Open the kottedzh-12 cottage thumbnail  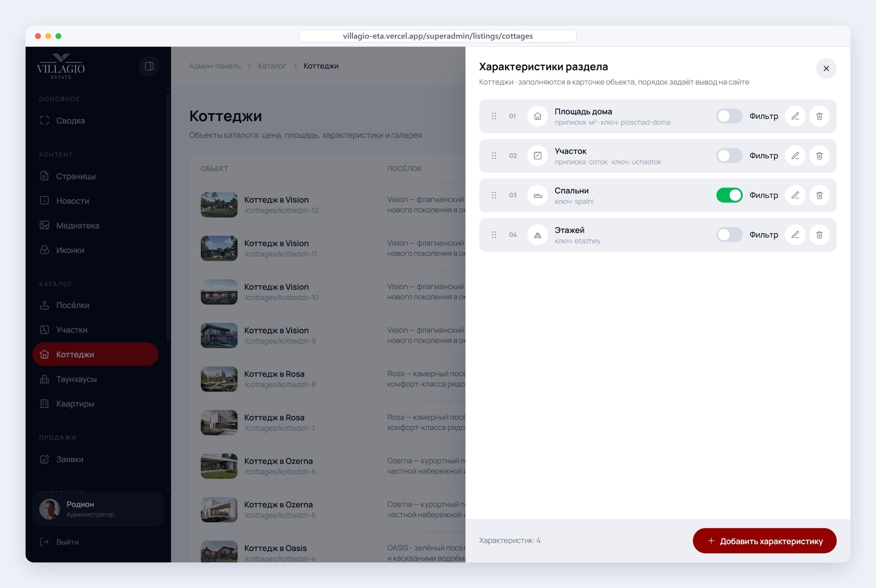pyautogui.click(x=219, y=205)
